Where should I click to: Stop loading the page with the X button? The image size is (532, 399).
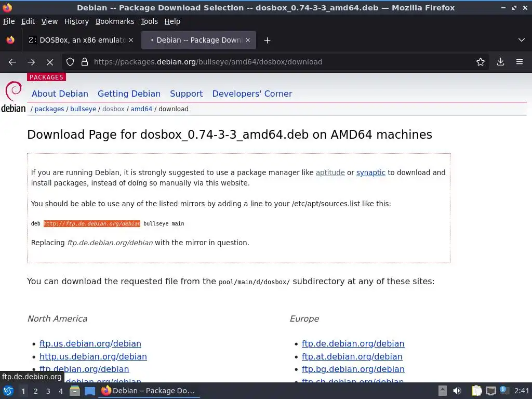[x=50, y=62]
